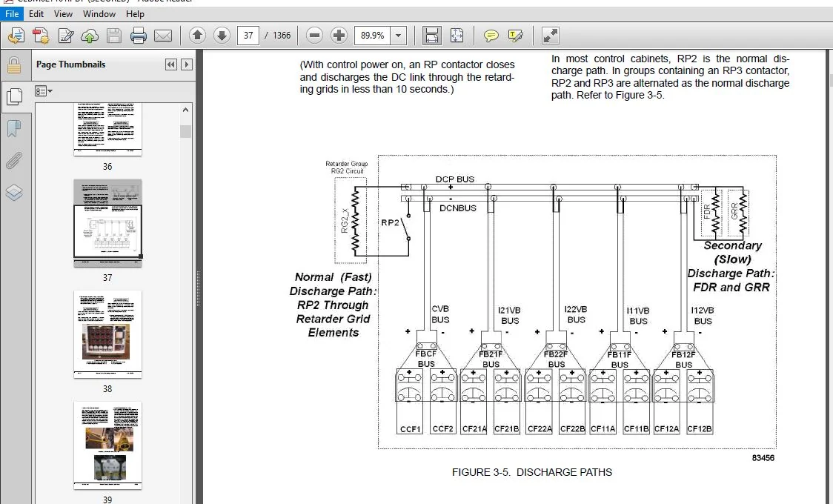
Task: Print the document with printer icon
Action: (138, 36)
